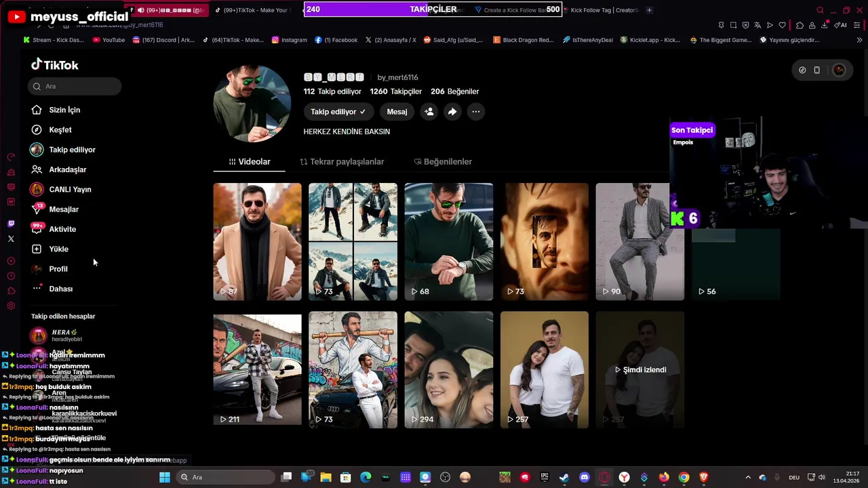The image size is (868, 488).
Task: Click the profile avatar picture
Action: click(x=252, y=103)
